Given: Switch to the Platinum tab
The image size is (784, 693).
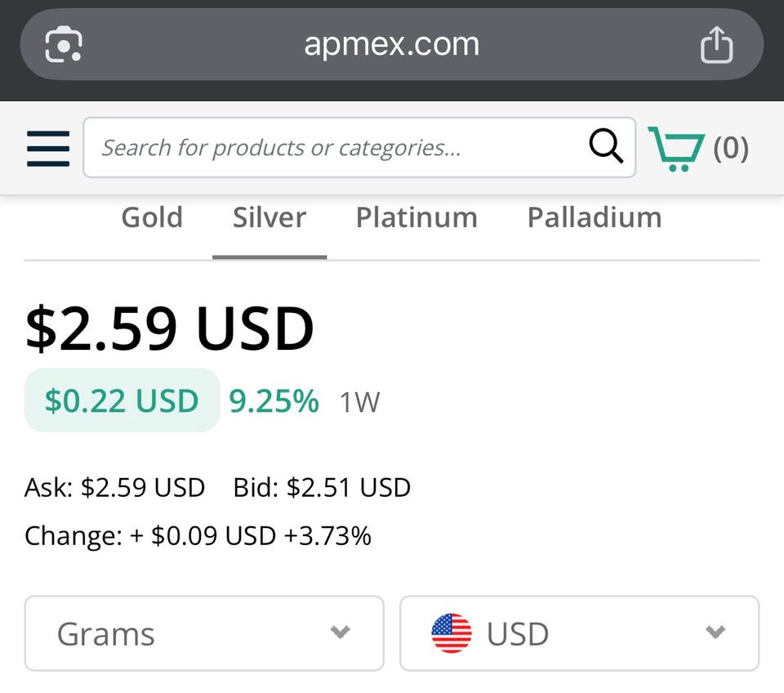Looking at the screenshot, I should (x=416, y=218).
